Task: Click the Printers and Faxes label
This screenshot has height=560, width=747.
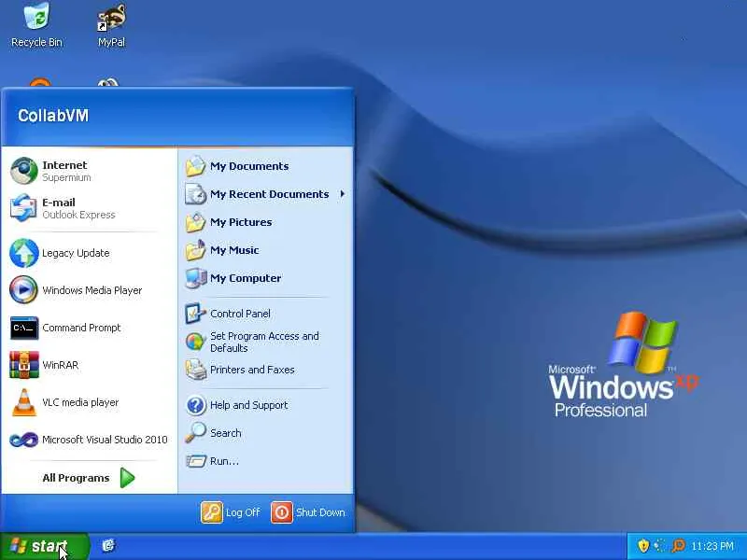Action: [252, 370]
